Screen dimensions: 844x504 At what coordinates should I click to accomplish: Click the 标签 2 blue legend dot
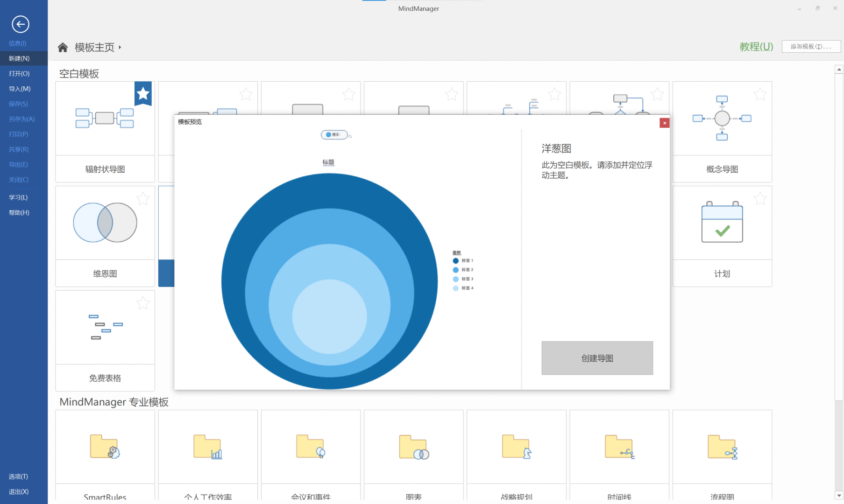pyautogui.click(x=455, y=270)
